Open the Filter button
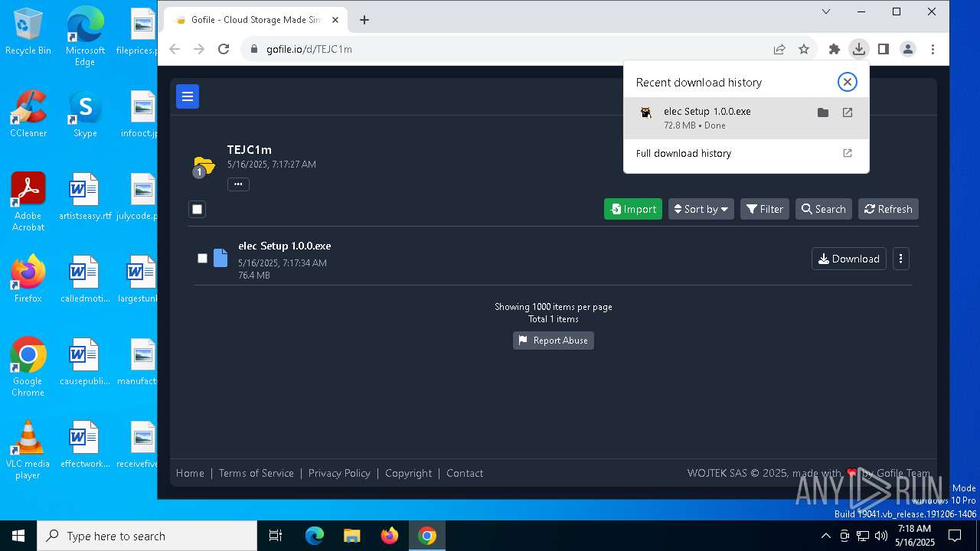 point(765,209)
